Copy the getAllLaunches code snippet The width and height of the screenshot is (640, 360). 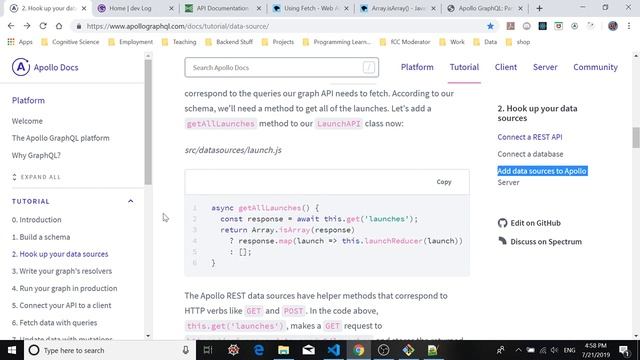(444, 182)
